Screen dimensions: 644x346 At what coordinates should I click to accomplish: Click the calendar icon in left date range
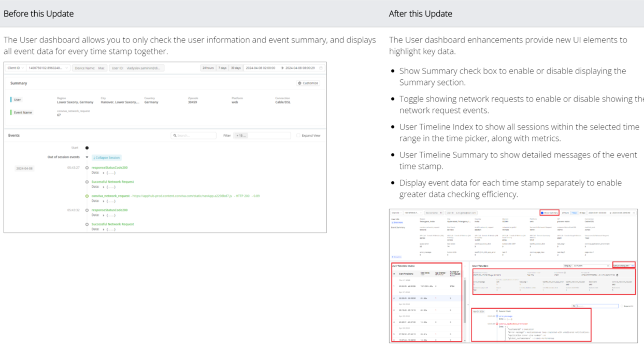pos(321,68)
